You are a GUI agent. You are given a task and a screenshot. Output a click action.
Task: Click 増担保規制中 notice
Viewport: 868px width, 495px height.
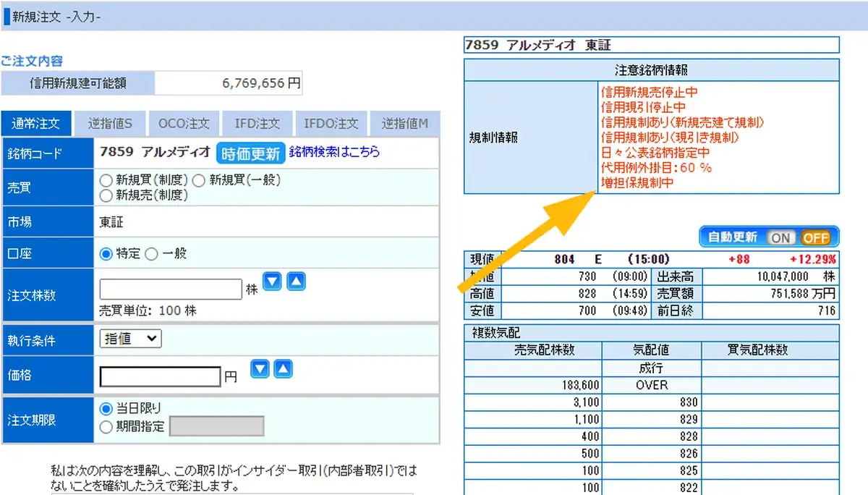click(x=637, y=183)
